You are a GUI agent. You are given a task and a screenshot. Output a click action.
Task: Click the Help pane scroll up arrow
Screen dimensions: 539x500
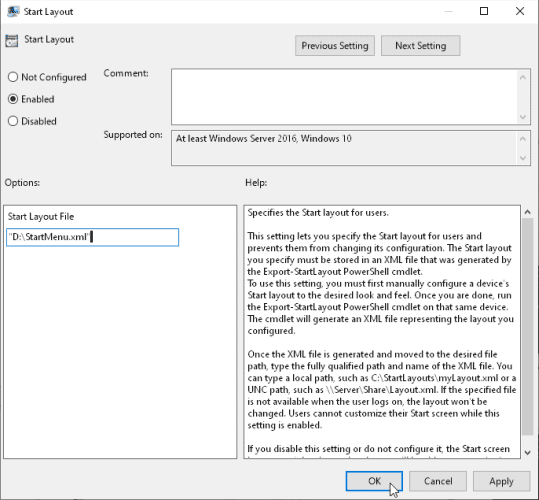coord(528,212)
